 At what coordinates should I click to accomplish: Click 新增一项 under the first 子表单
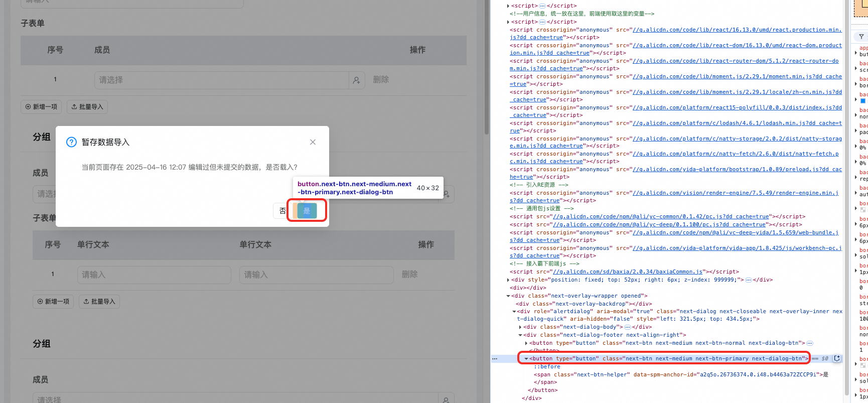41,107
